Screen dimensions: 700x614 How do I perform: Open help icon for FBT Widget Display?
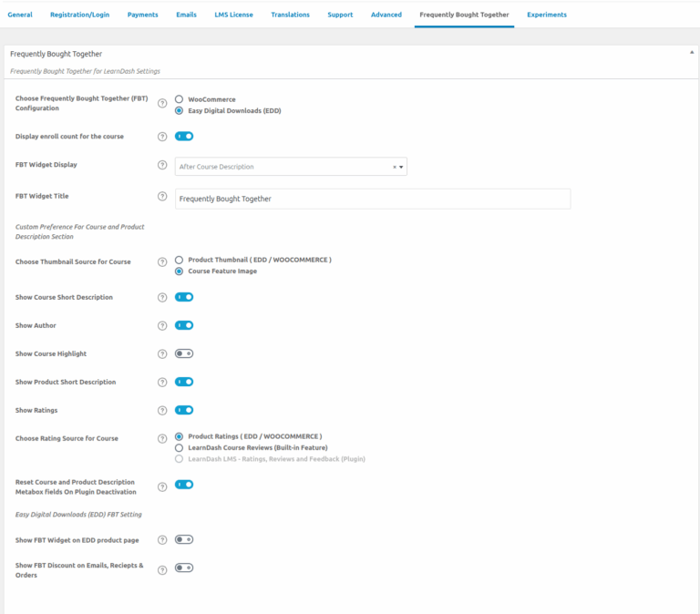(x=162, y=165)
